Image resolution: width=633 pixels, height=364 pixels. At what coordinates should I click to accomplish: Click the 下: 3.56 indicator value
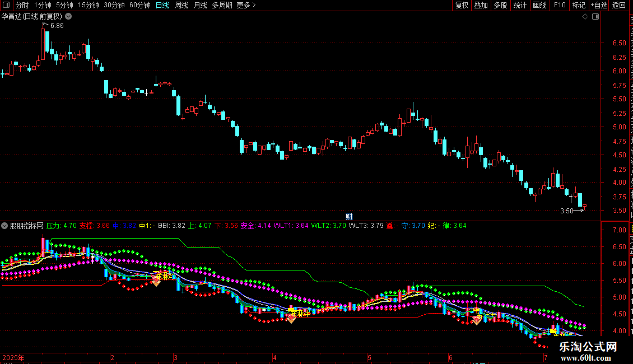coord(226,226)
